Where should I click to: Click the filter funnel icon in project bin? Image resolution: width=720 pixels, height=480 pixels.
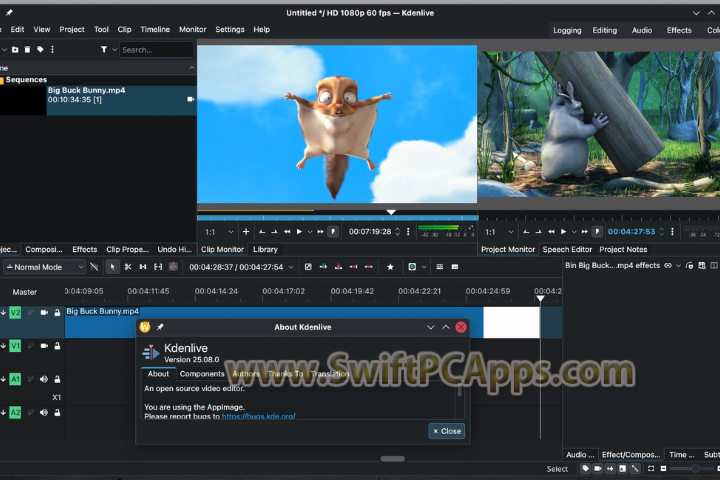point(104,50)
